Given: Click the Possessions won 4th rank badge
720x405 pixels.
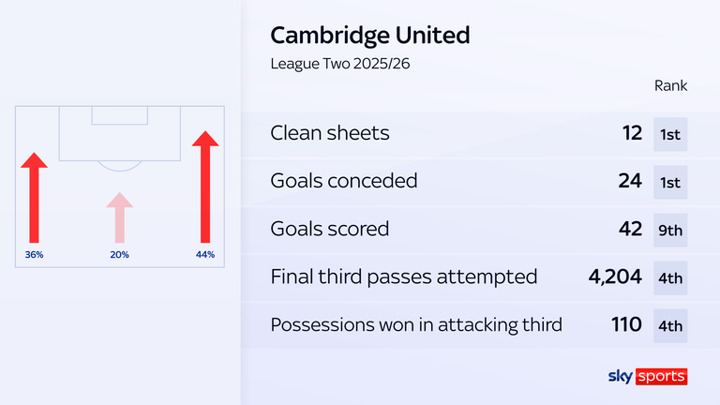Looking at the screenshot, I should (x=670, y=326).
